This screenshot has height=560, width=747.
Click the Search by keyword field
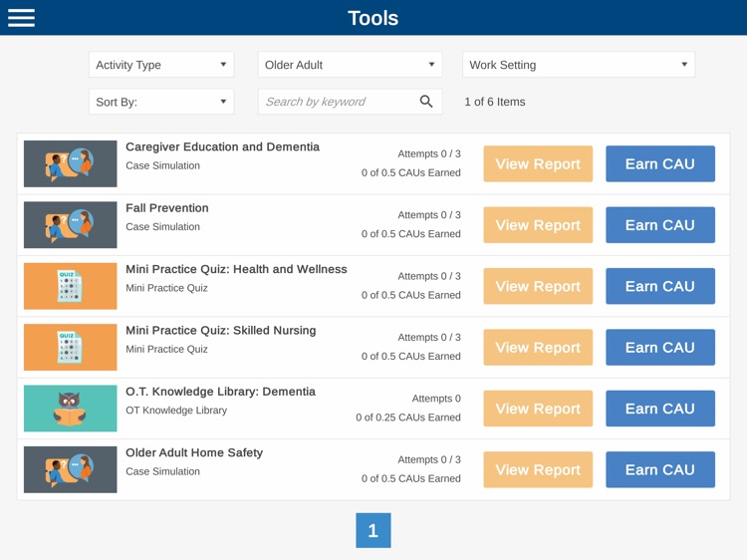pos(337,102)
